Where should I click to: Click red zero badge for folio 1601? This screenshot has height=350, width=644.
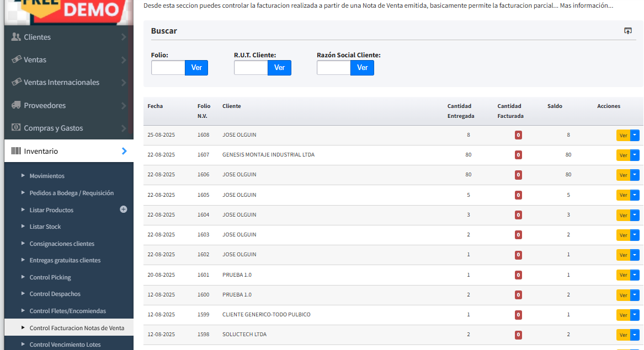pyautogui.click(x=518, y=275)
